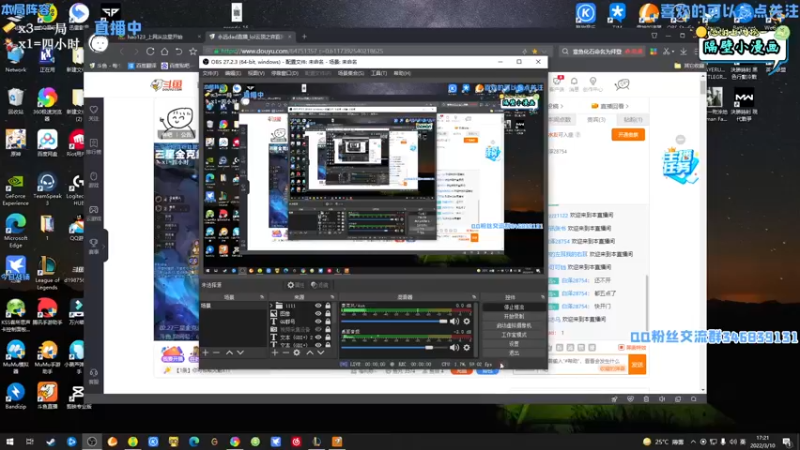This screenshot has height=450, width=800.
Task: Toggle the lock on the 图像 source
Action: click(328, 314)
